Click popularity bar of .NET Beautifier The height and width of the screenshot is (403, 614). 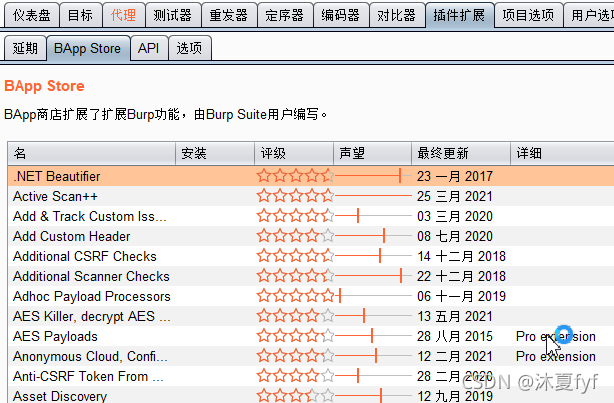373,176
